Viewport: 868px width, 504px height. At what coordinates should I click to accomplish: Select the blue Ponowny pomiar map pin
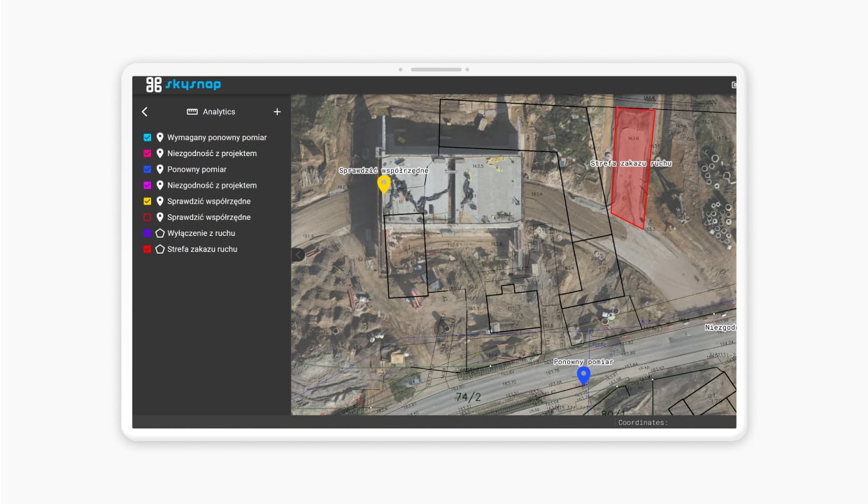point(583,375)
